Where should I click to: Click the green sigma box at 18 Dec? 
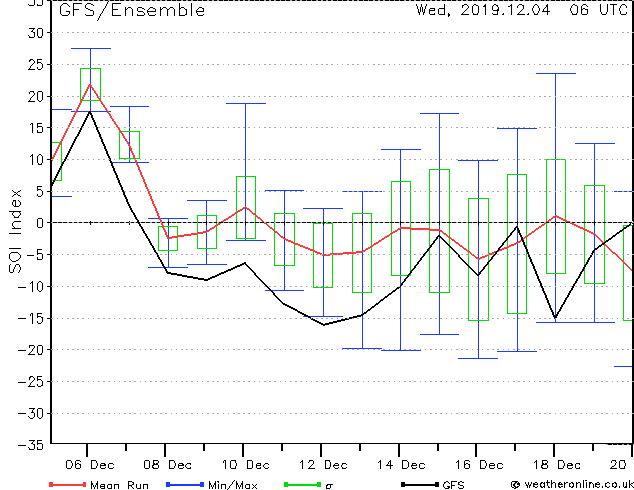[x=556, y=216]
